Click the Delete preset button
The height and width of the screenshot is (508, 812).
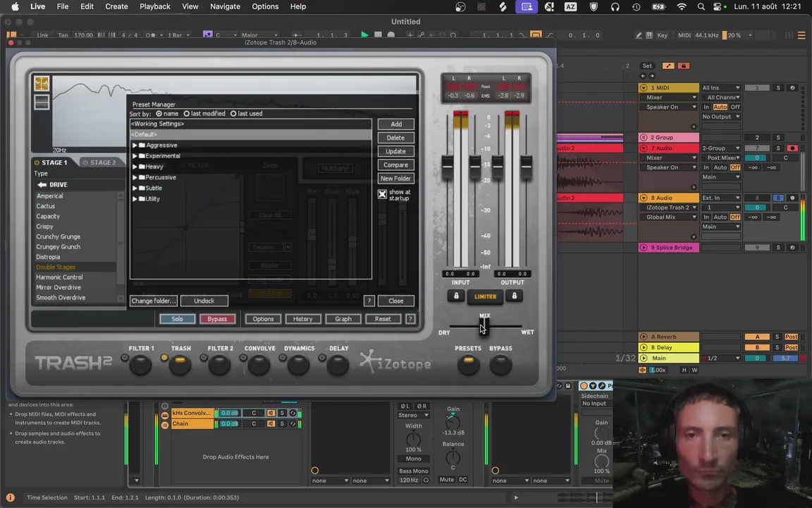click(x=395, y=138)
